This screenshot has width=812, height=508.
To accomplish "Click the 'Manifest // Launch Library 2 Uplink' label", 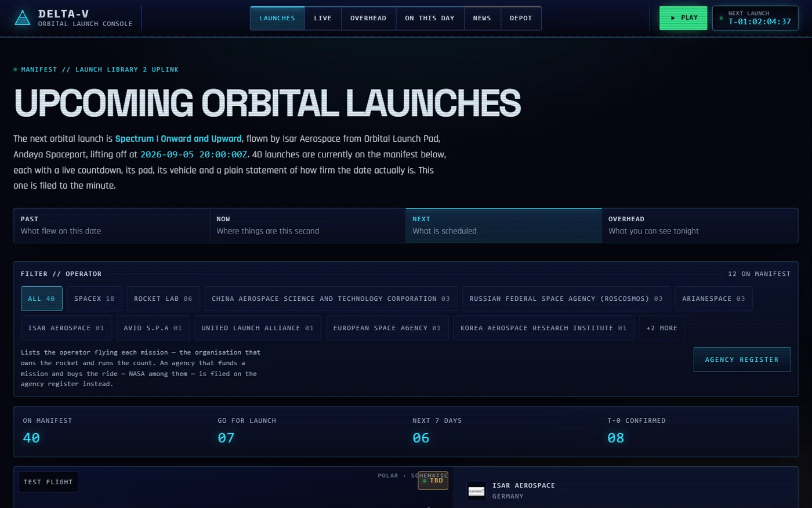I will (x=100, y=70).
